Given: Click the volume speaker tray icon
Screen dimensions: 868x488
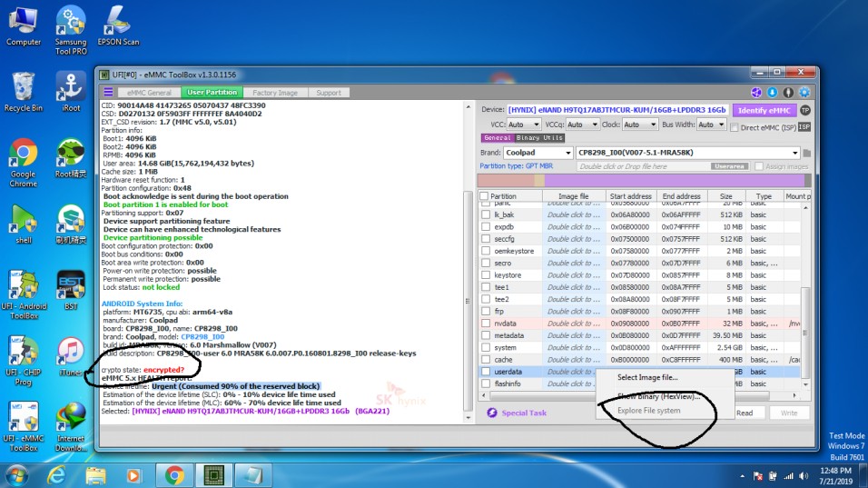Looking at the screenshot, I should pyautogui.click(x=804, y=476).
